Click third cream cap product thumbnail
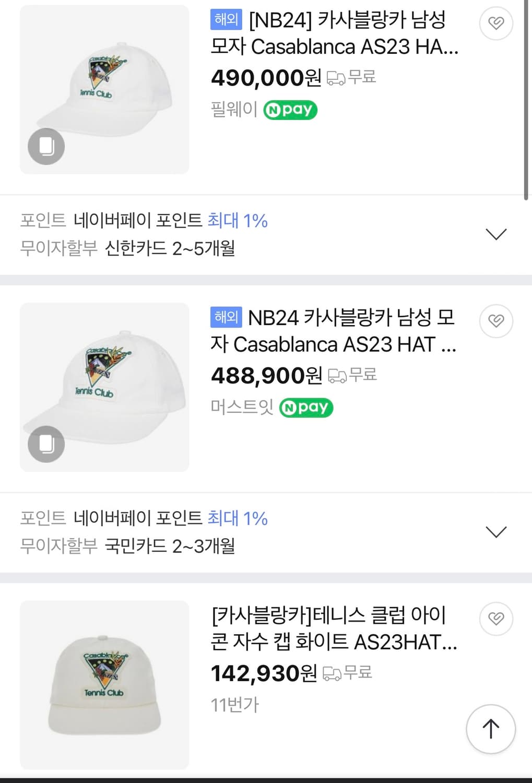This screenshot has height=783, width=532. tap(104, 684)
